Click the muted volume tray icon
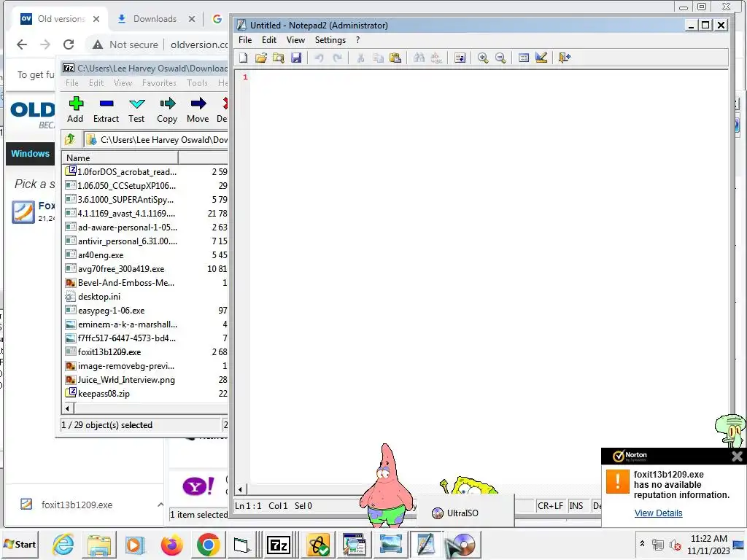Image resolution: width=747 pixels, height=560 pixels. [675, 545]
